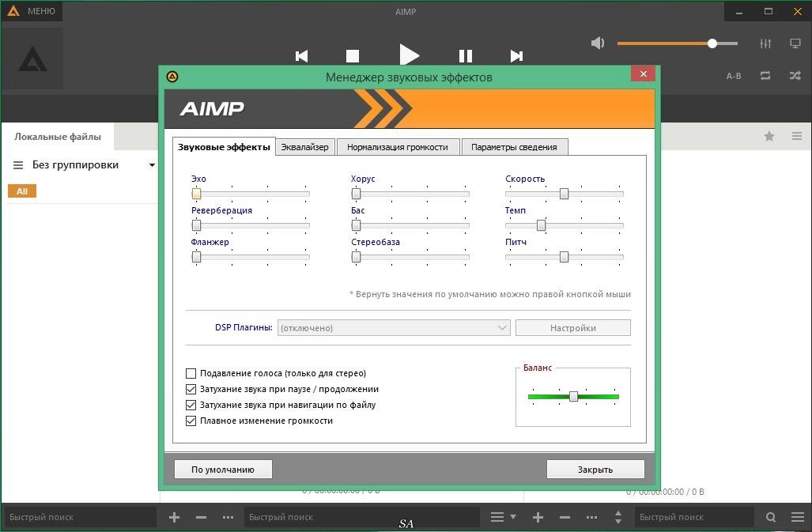The width and height of the screenshot is (812, 532).
Task: Open the ellipsis menu in bottom-left toolbar
Action: (x=228, y=517)
